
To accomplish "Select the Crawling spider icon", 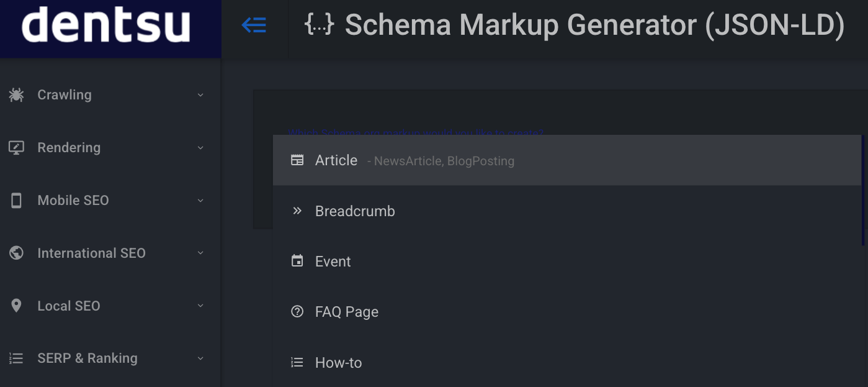I will coord(16,94).
